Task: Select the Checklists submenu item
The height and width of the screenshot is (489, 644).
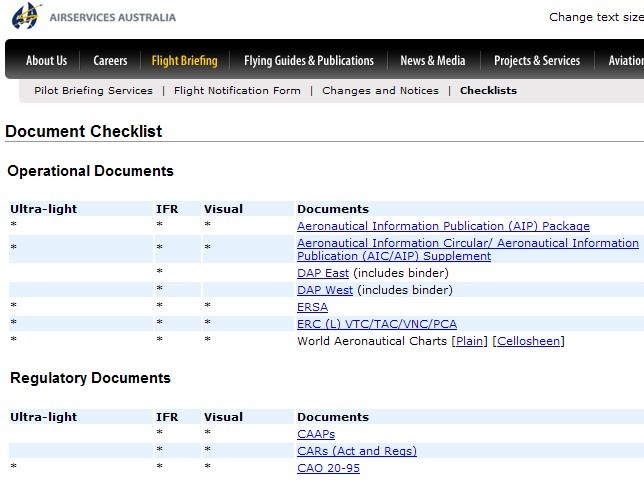Action: point(488,90)
